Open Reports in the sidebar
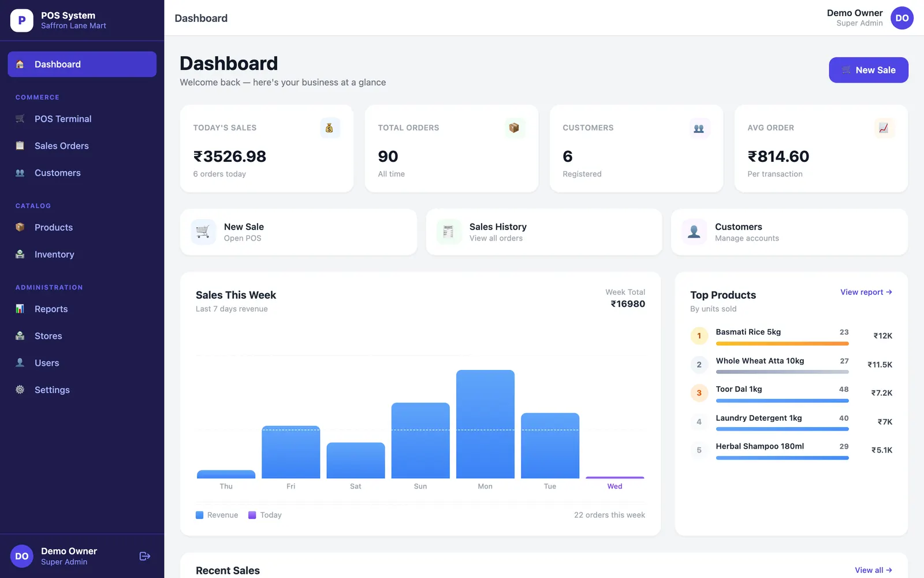 pos(82,309)
